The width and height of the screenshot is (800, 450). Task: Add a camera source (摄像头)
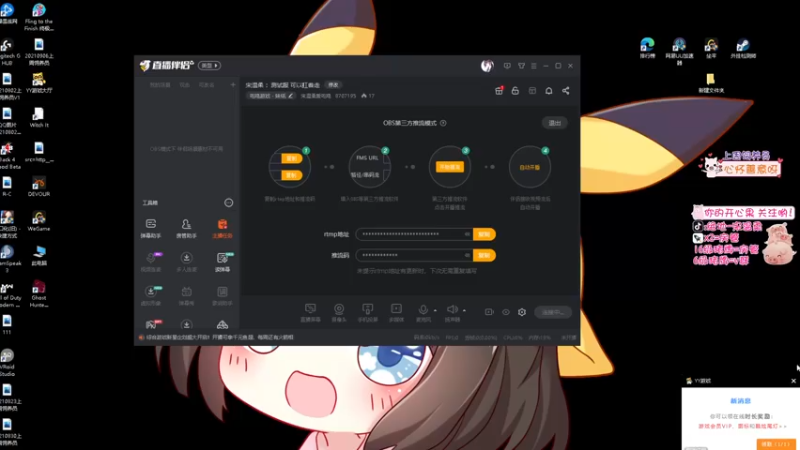pos(339,312)
